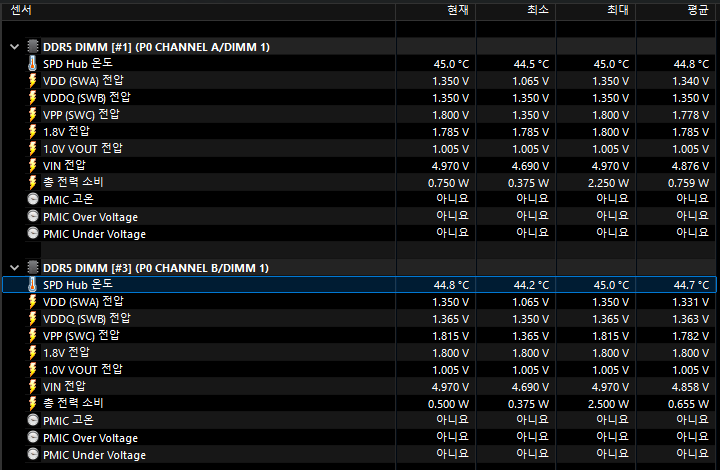The height and width of the screenshot is (470, 720).
Task: Click the lightning icon of DIMM #3 VDD (SWA) 전압
Action: tap(33, 302)
